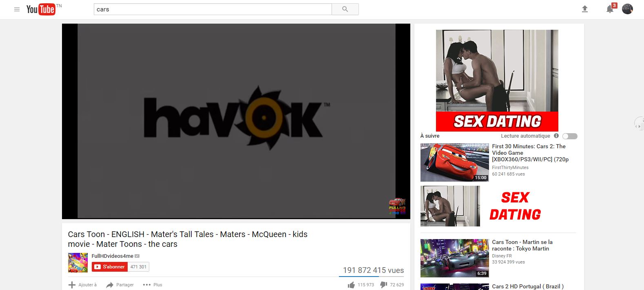The image size is (644, 290).
Task: Open Cars 2 Video Game thumbnail
Action: coord(455,163)
